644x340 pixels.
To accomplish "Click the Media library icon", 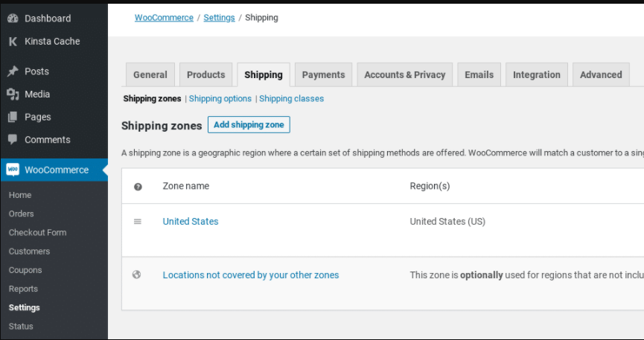I will pyautogui.click(x=13, y=94).
